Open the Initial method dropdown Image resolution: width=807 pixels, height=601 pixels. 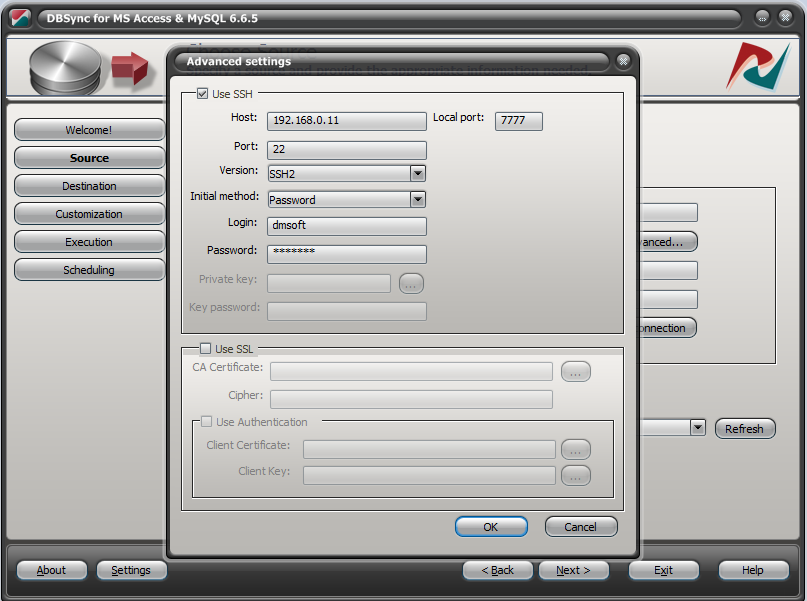(x=417, y=199)
